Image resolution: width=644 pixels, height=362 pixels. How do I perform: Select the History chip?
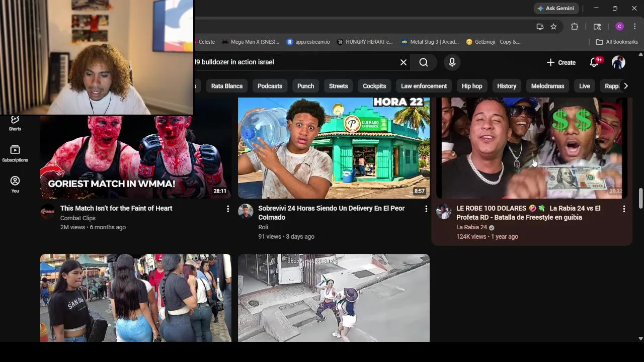point(507,86)
